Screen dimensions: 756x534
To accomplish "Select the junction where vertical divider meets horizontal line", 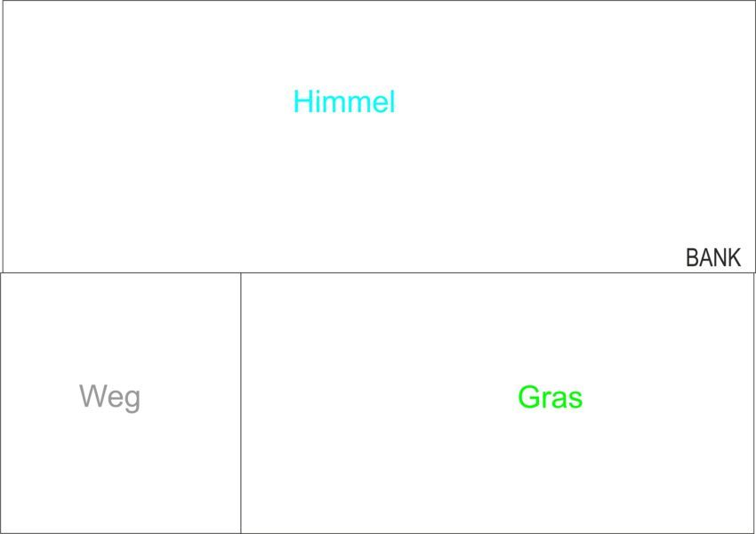I will tap(240, 272).
